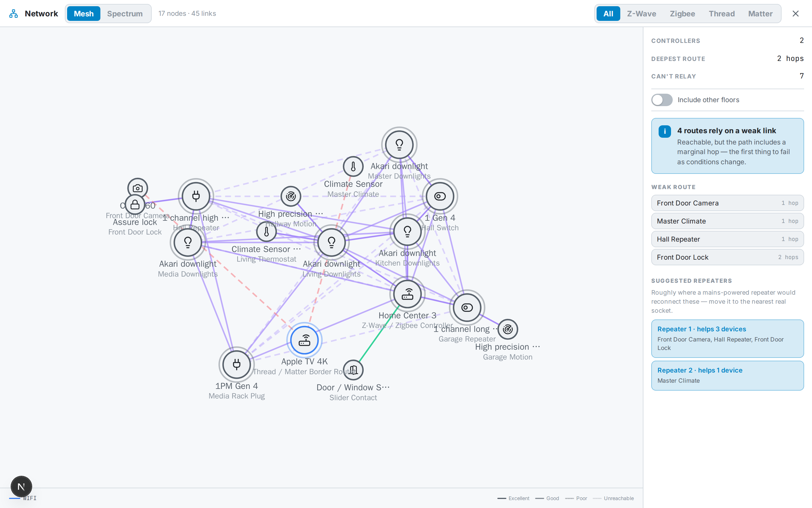Select the Media Downlights bulb node
This screenshot has height=508, width=812.
pos(188,242)
